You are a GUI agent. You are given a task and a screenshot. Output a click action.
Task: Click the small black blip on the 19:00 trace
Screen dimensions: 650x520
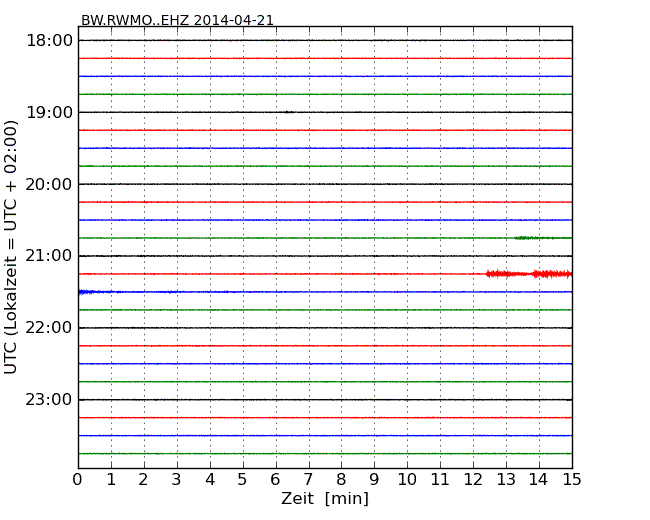point(288,112)
